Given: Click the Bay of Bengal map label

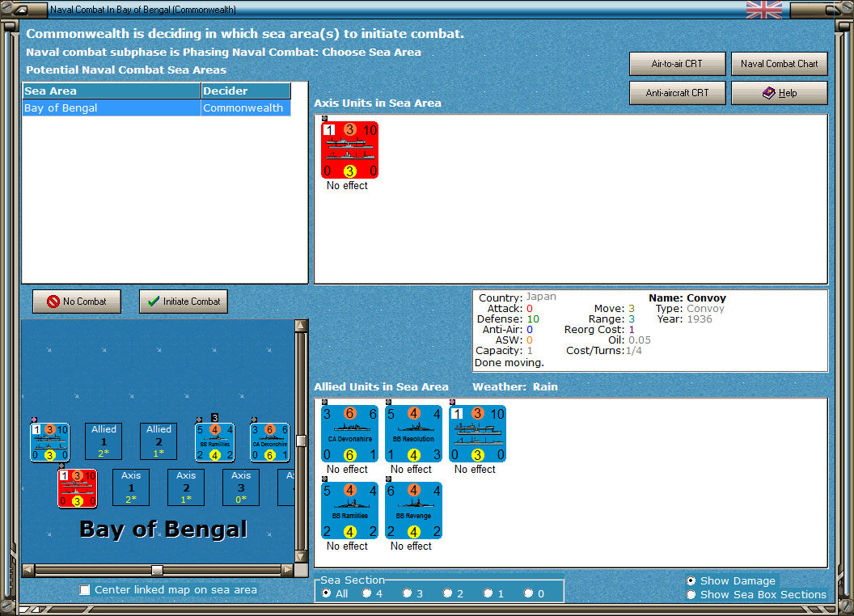Looking at the screenshot, I should point(163,530).
